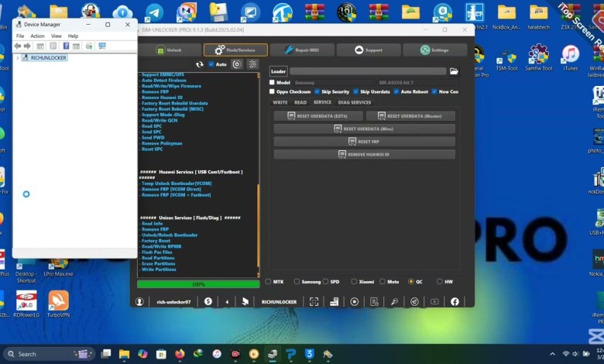Click the YouTube icon in bottom bar

tap(434, 301)
